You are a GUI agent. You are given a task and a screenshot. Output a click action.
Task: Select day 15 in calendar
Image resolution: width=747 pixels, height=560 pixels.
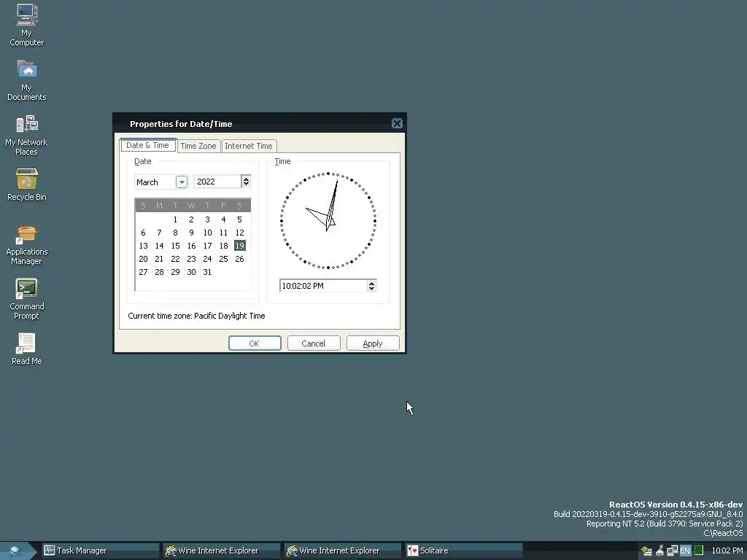(175, 246)
